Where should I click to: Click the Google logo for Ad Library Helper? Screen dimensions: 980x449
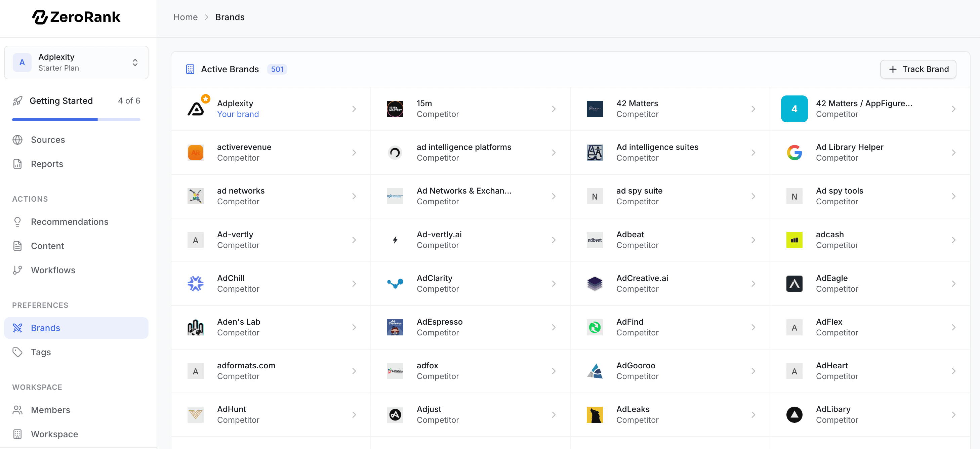[x=794, y=153]
